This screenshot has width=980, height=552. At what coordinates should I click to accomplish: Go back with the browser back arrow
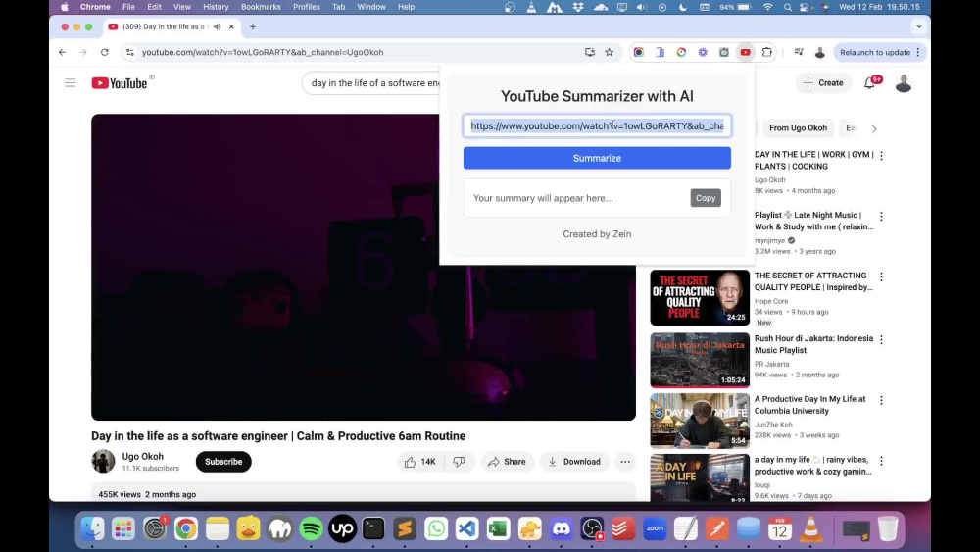click(x=62, y=53)
